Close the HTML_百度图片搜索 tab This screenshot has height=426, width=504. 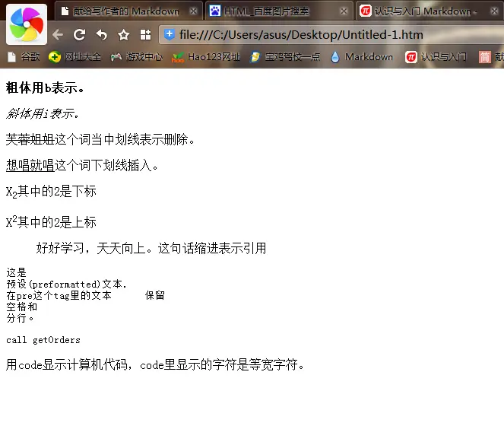pos(344,11)
